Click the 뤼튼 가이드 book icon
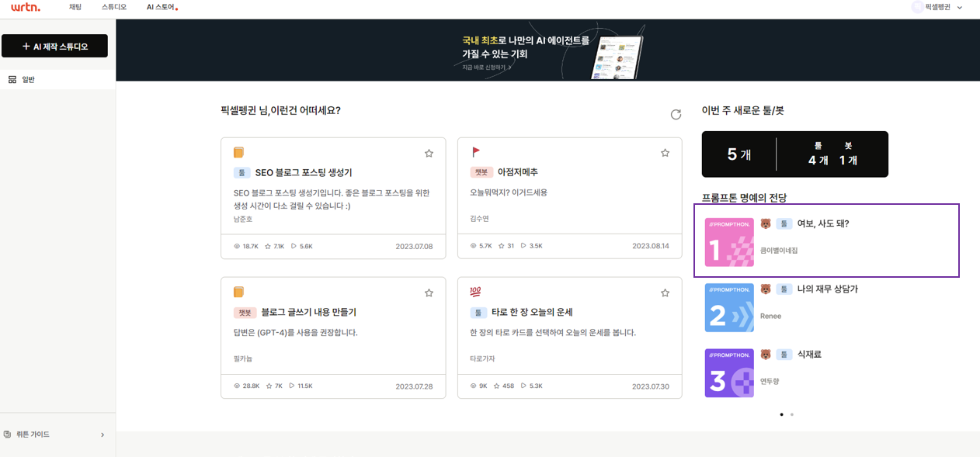Screen dimensions: 980x457 pyautogui.click(x=8, y=434)
